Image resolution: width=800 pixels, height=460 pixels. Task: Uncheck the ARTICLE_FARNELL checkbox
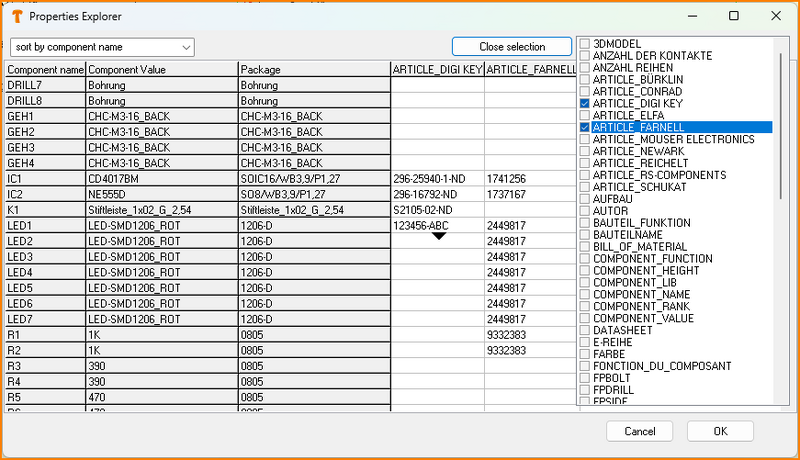[x=585, y=127]
